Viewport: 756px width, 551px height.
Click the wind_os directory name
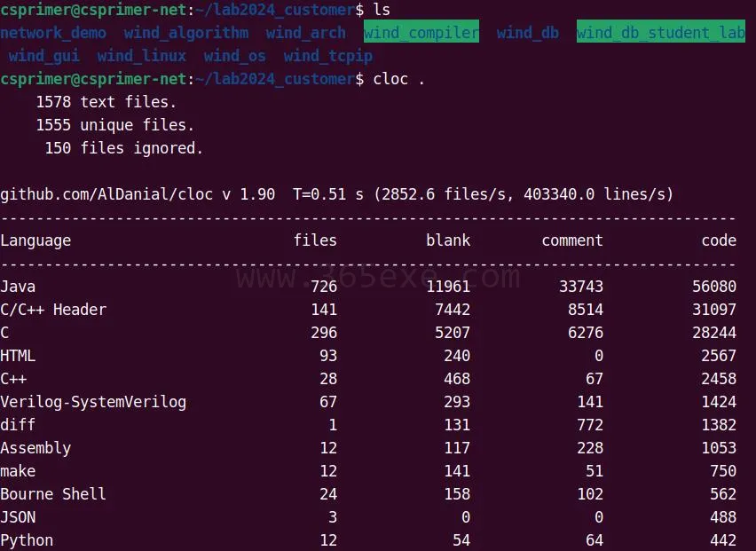tap(235, 56)
